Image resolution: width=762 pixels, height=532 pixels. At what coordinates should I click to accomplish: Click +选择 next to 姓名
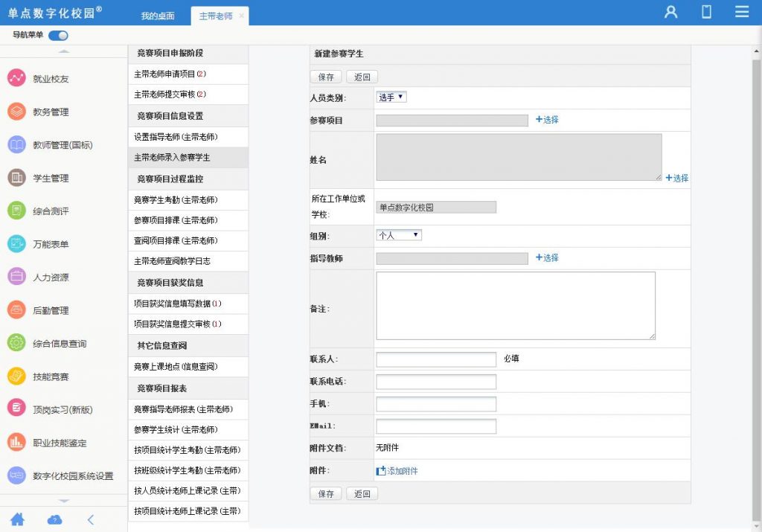[x=676, y=178]
